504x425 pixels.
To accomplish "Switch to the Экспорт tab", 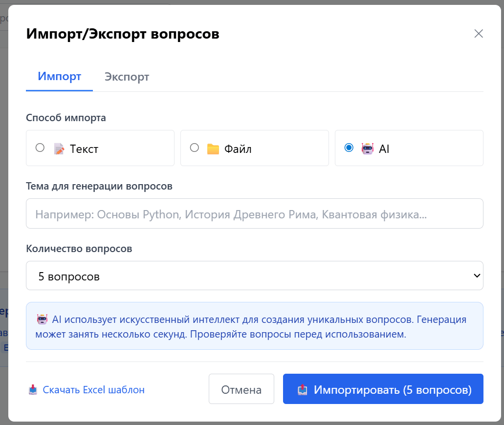I will click(127, 77).
